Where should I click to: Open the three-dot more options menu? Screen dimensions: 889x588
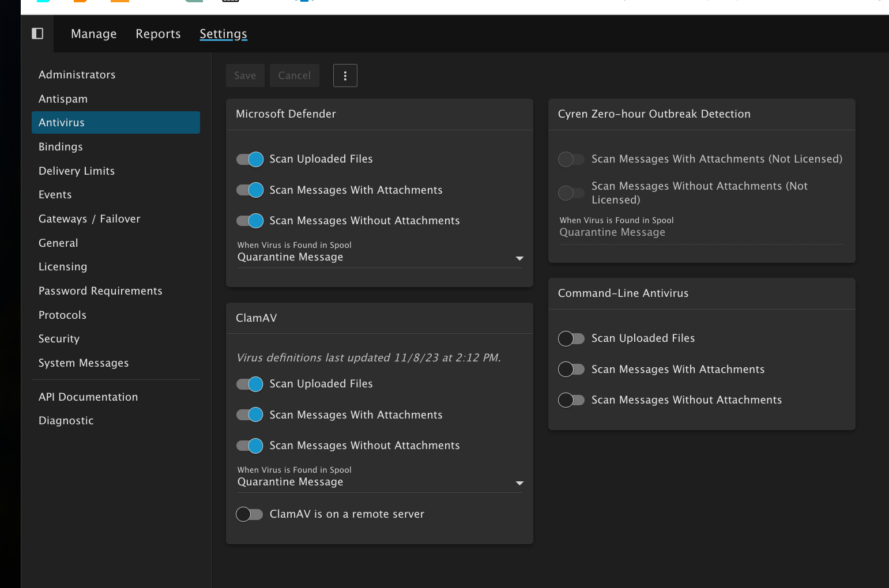click(345, 76)
